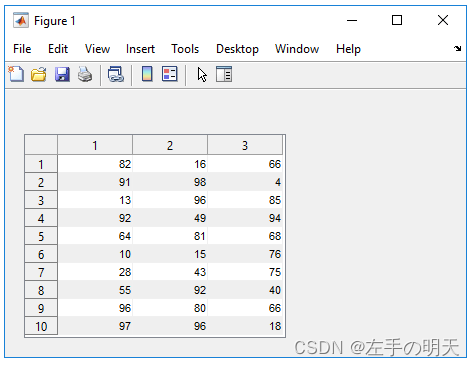Click the cell containing 15
The height and width of the screenshot is (366, 475).
pyautogui.click(x=170, y=254)
